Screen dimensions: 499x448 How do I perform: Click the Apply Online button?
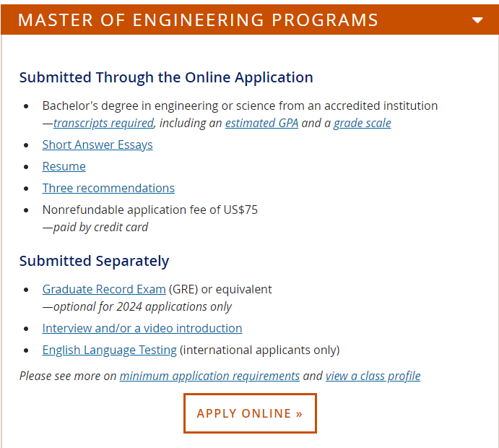click(250, 413)
